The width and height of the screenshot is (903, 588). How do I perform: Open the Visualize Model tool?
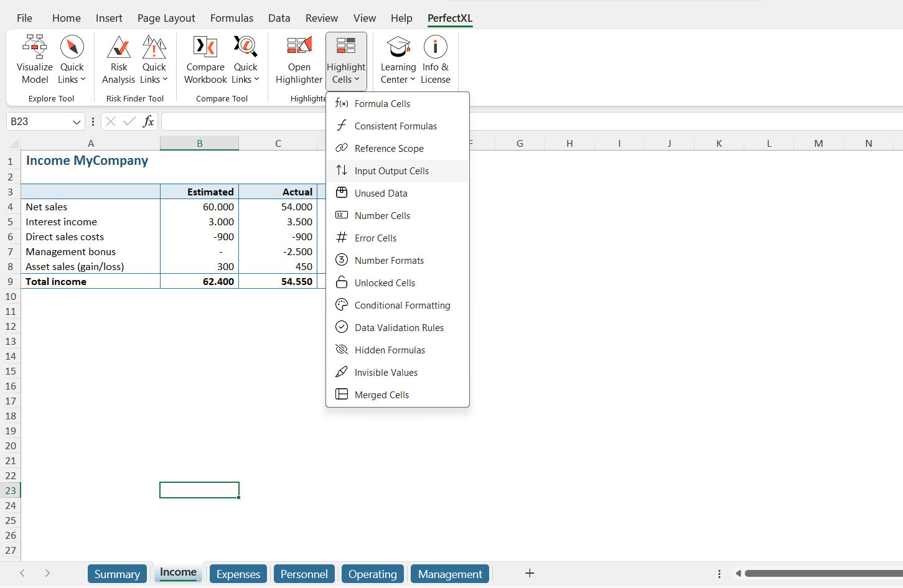click(x=34, y=60)
